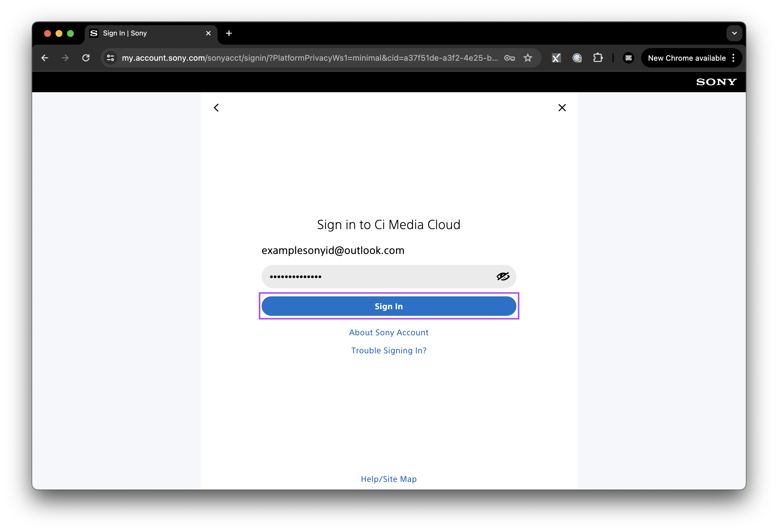Bookmark this page with the star icon
The height and width of the screenshot is (532, 778).
pyautogui.click(x=528, y=58)
